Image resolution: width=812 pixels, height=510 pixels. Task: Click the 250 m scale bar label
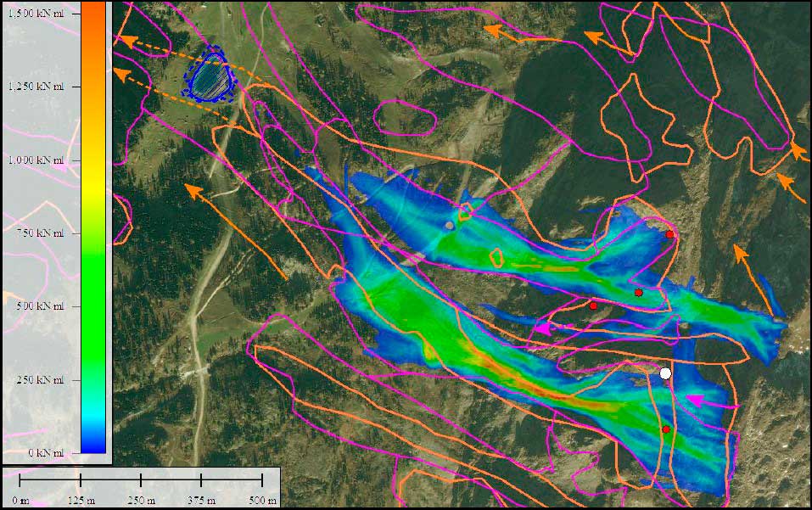coord(140,500)
